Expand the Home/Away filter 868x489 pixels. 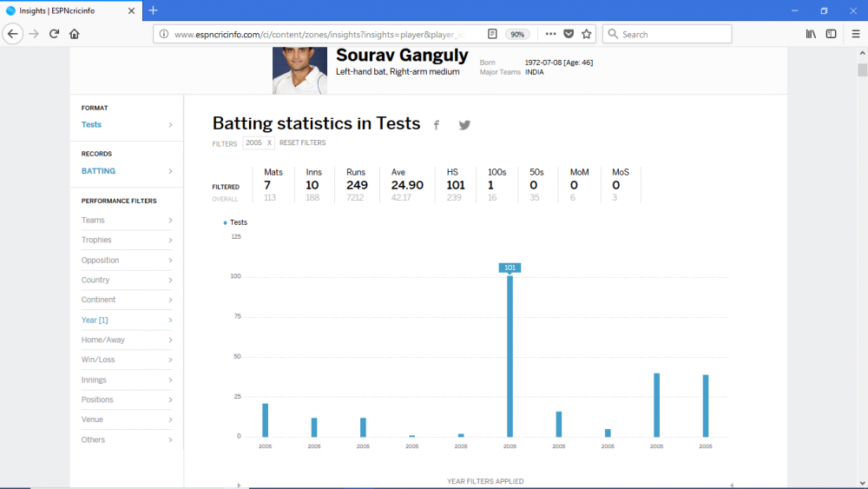click(127, 340)
